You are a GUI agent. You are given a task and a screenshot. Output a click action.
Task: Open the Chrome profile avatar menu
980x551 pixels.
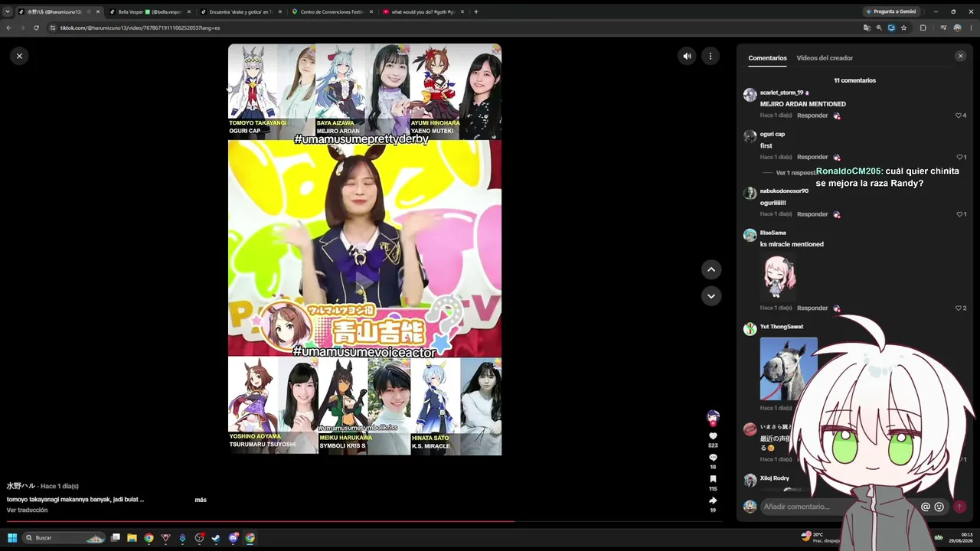point(957,28)
